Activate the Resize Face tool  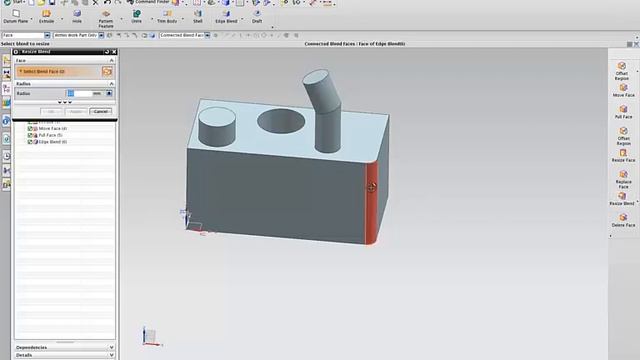pos(623,155)
